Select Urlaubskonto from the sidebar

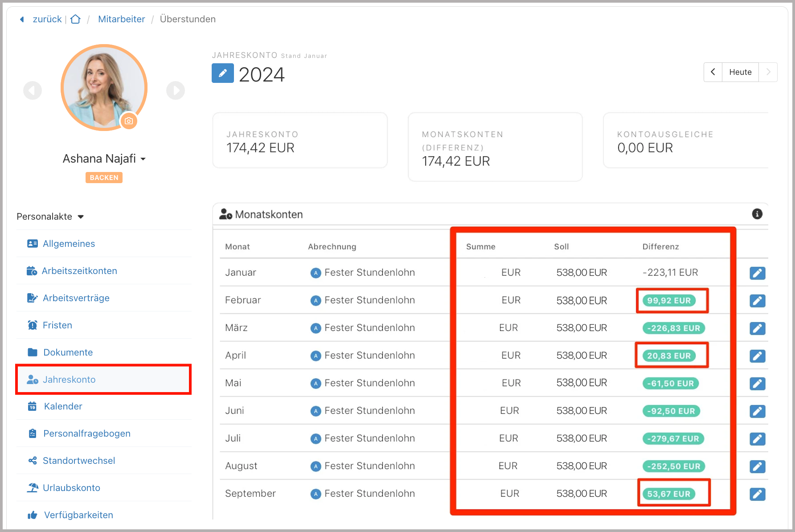(x=71, y=488)
